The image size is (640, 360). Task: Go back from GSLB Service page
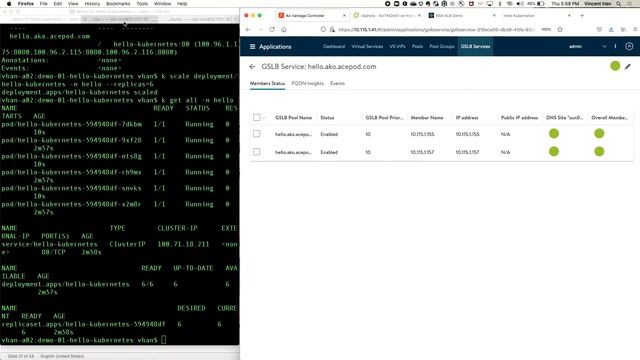pyautogui.click(x=252, y=67)
